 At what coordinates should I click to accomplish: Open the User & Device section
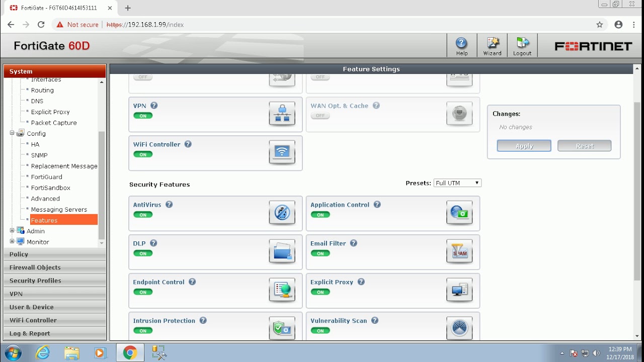click(x=55, y=307)
